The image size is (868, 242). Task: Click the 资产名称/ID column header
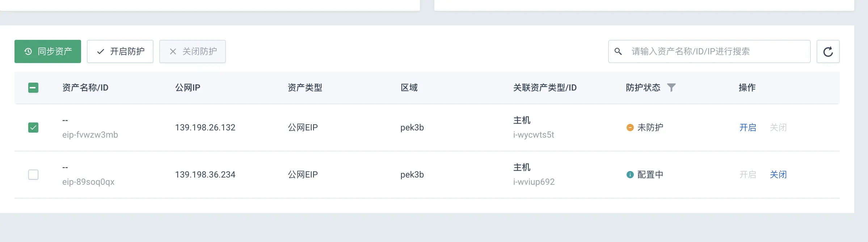click(85, 88)
